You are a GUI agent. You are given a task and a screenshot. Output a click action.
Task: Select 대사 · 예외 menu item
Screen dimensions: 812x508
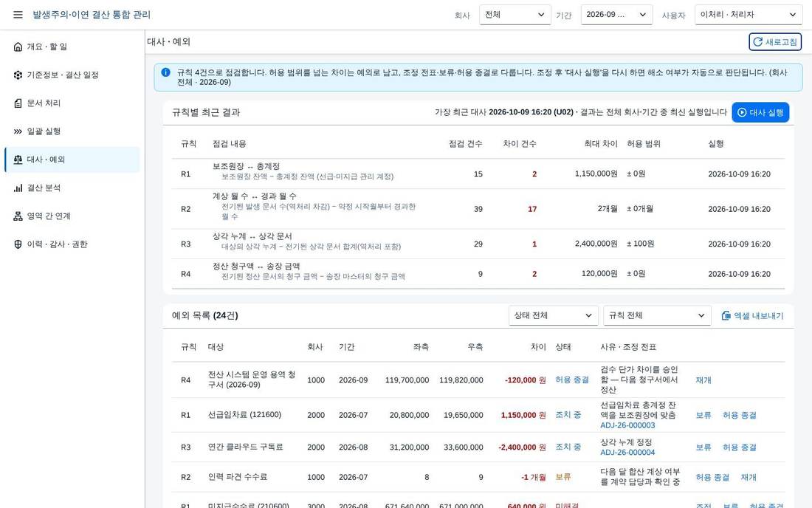pyautogui.click(x=72, y=159)
